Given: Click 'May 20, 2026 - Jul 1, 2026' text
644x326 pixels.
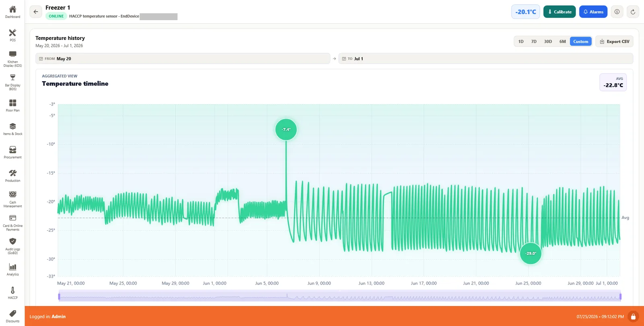Looking at the screenshot, I should click(x=59, y=46).
